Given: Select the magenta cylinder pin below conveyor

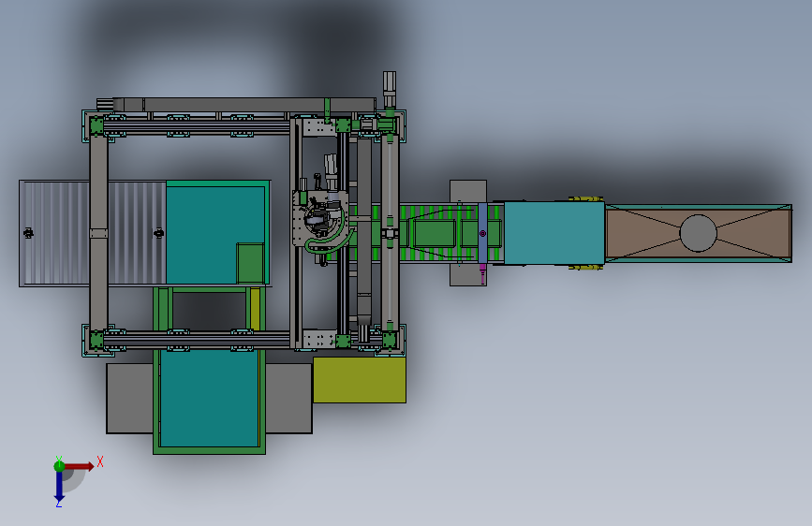Looking at the screenshot, I should pyautogui.click(x=482, y=274).
